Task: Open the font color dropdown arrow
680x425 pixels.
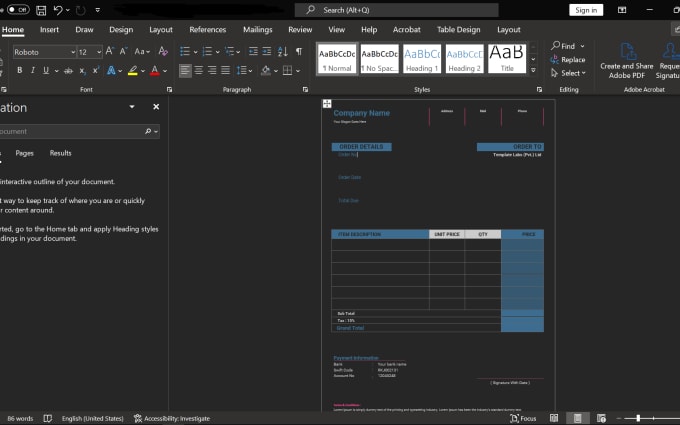Action: (x=165, y=71)
